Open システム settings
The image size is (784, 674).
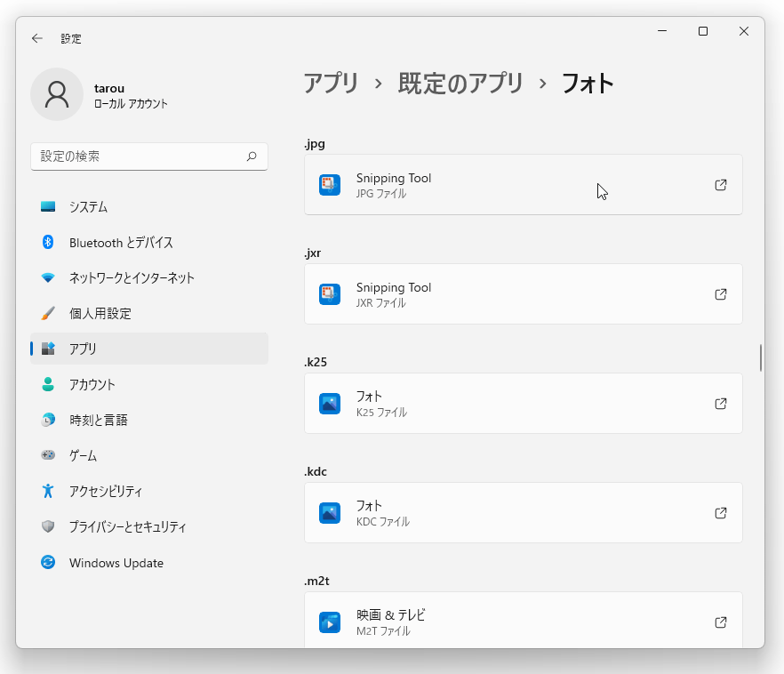pyautogui.click(x=149, y=206)
